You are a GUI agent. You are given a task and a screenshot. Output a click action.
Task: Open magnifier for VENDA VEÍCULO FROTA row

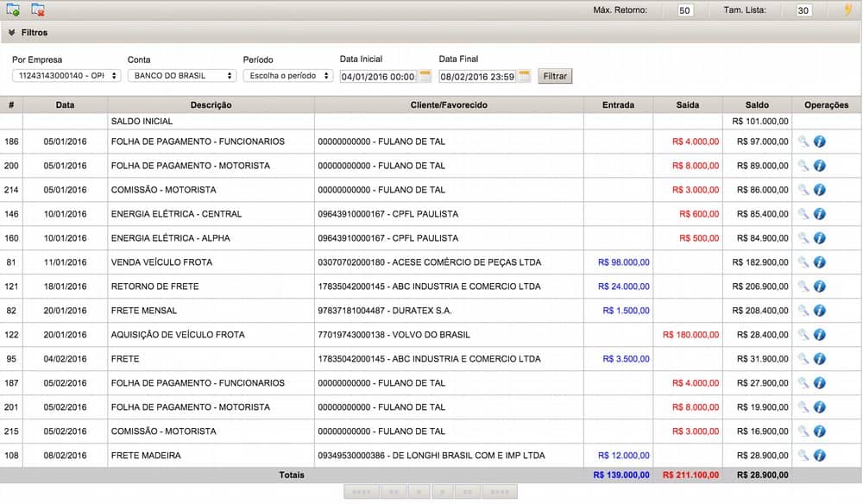click(803, 262)
